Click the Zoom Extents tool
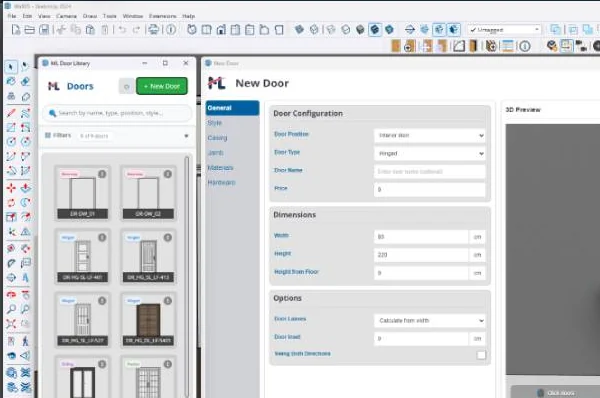600x398 pixels. pyautogui.click(x=11, y=324)
